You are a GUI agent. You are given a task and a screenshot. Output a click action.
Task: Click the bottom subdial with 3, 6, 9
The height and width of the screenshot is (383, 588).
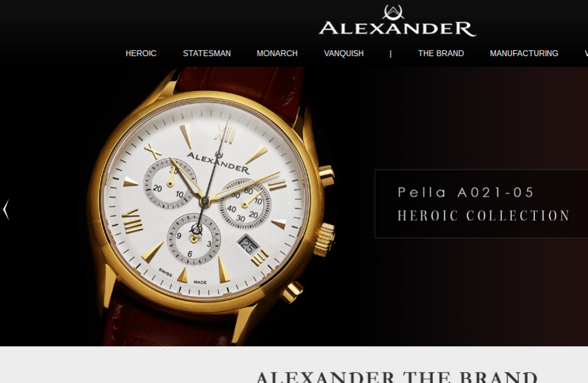pos(194,240)
